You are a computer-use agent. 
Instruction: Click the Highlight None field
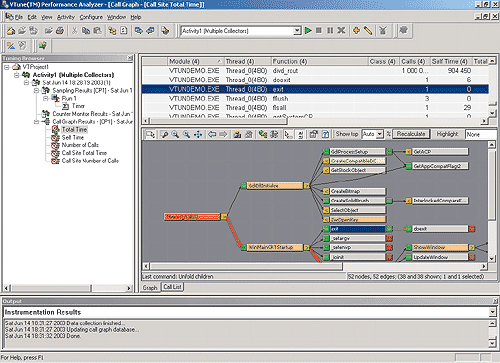(482, 134)
